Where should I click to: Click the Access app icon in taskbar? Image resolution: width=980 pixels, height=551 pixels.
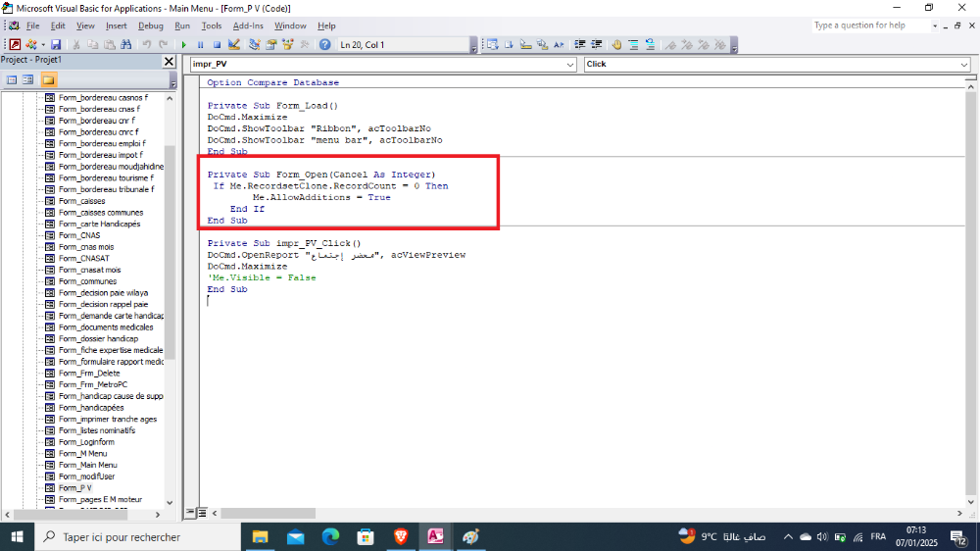pos(435,536)
